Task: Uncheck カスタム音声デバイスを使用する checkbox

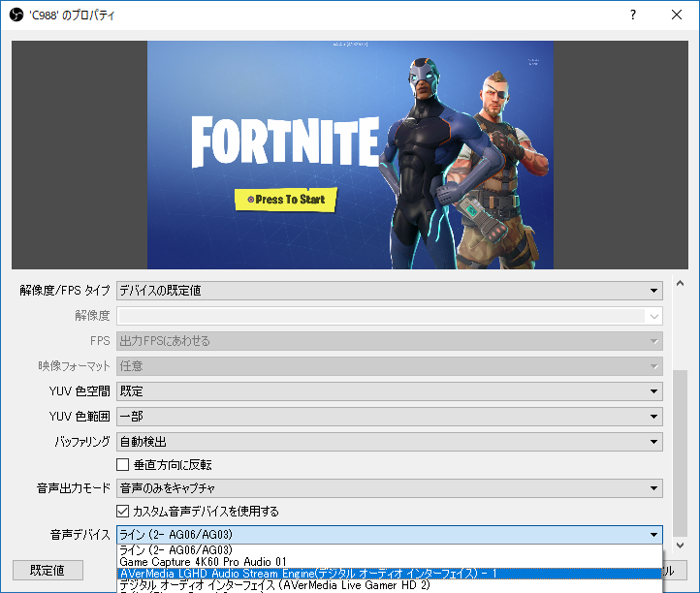Action: pyautogui.click(x=123, y=512)
